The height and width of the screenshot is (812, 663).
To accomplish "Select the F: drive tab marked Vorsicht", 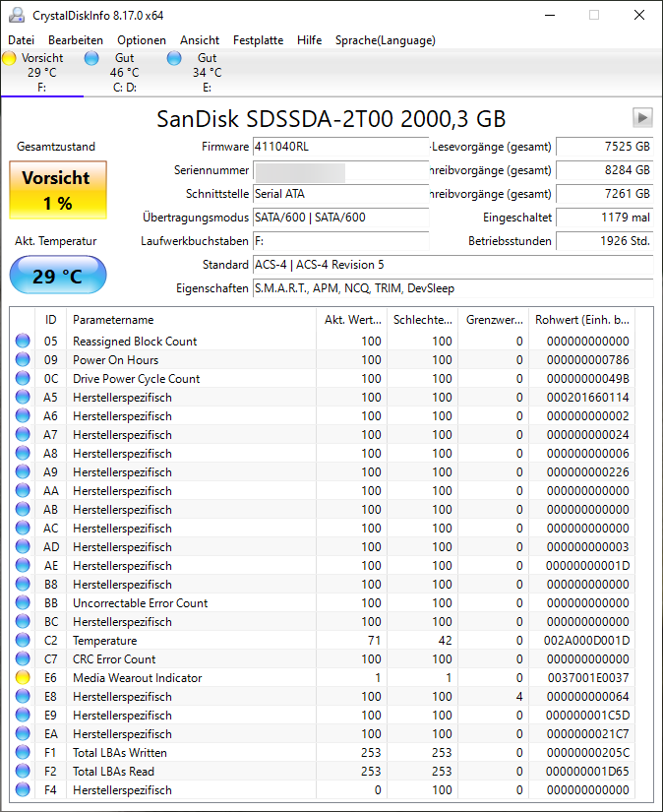I will [x=42, y=73].
